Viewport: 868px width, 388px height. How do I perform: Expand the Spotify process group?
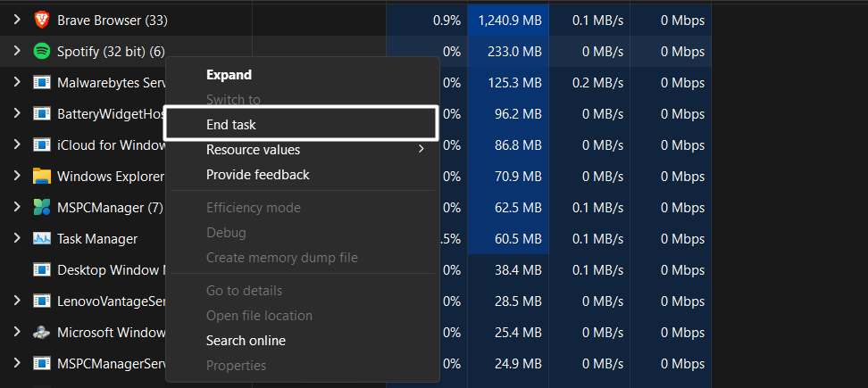click(x=16, y=51)
